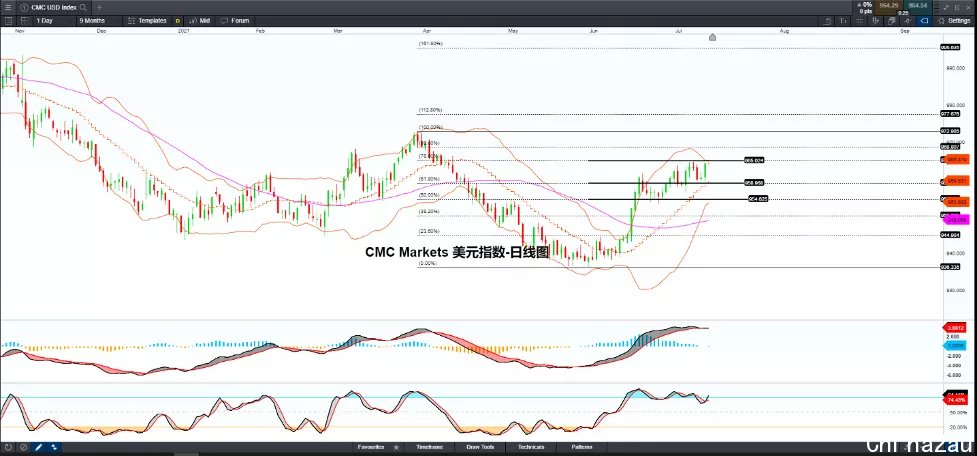The height and width of the screenshot is (456, 977).
Task: Open the Forum panel
Action: tap(234, 21)
